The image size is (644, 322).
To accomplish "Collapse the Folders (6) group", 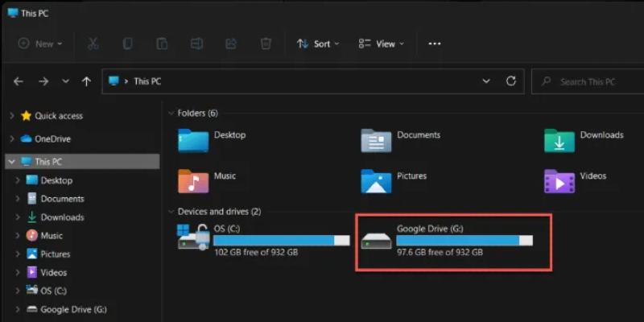I will click(x=171, y=114).
